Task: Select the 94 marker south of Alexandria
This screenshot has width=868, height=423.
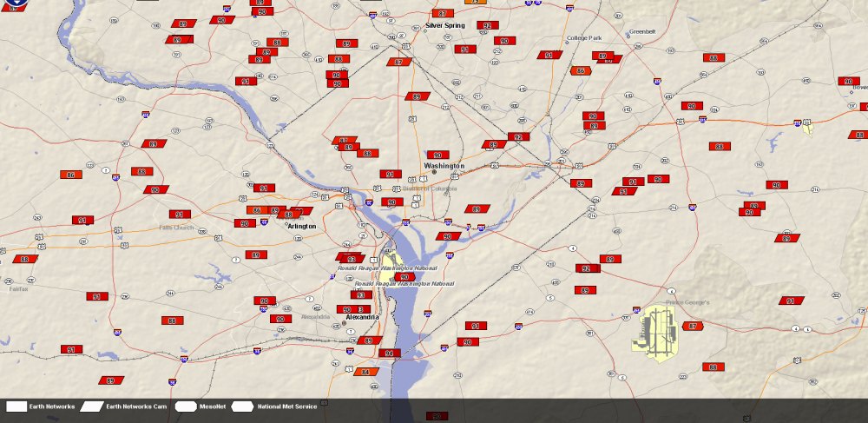Action: click(390, 354)
